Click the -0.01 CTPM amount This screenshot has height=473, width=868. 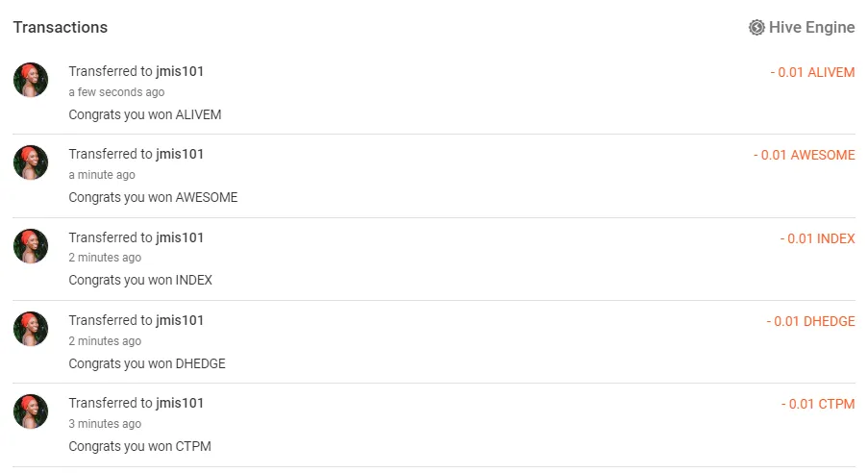coord(817,405)
